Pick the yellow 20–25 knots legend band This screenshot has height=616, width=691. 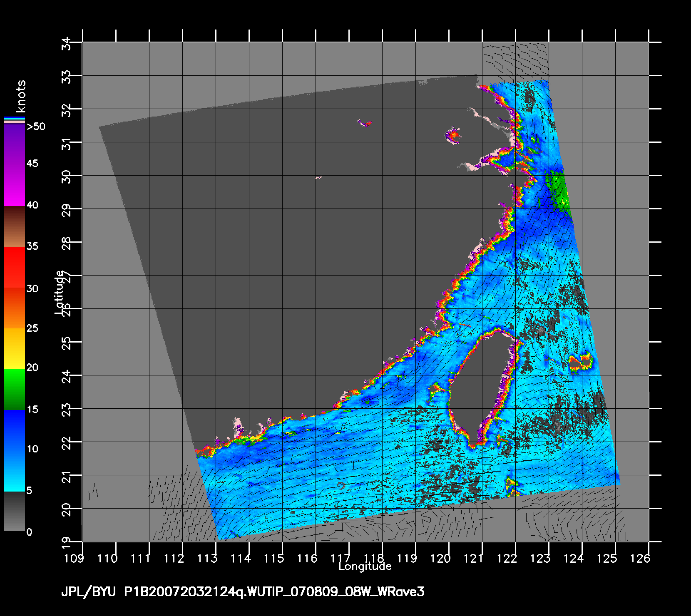14,348
